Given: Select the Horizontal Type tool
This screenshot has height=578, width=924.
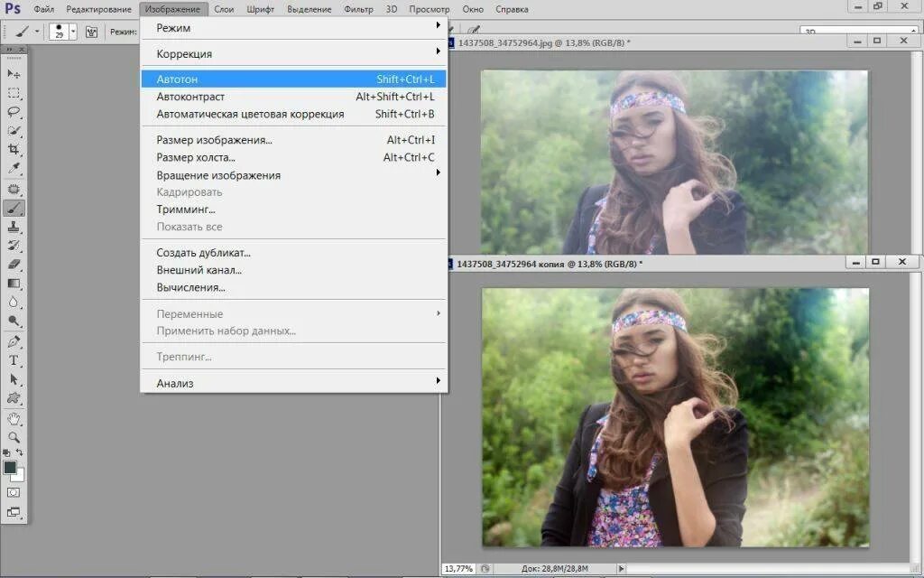Looking at the screenshot, I should tap(14, 361).
